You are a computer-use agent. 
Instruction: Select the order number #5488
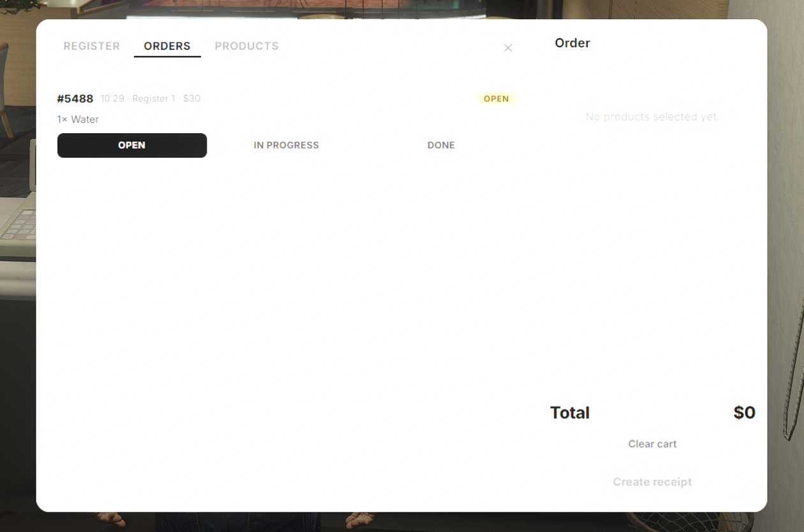(x=75, y=99)
